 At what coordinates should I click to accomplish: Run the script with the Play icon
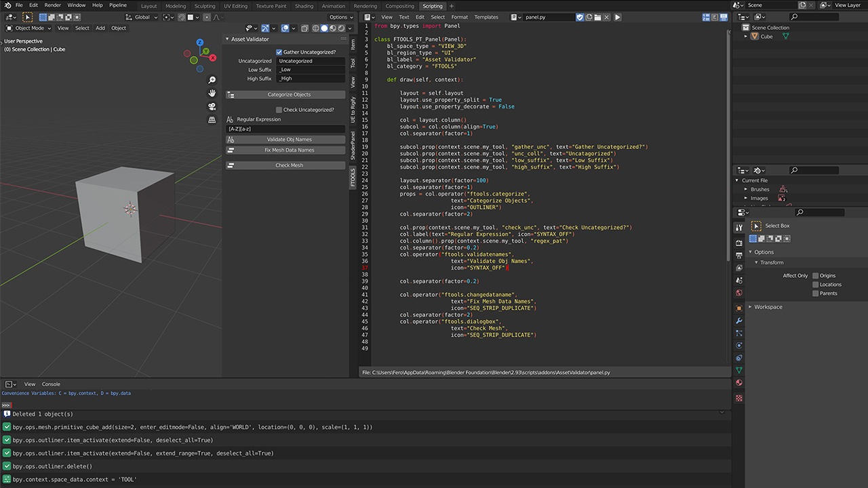click(x=618, y=17)
